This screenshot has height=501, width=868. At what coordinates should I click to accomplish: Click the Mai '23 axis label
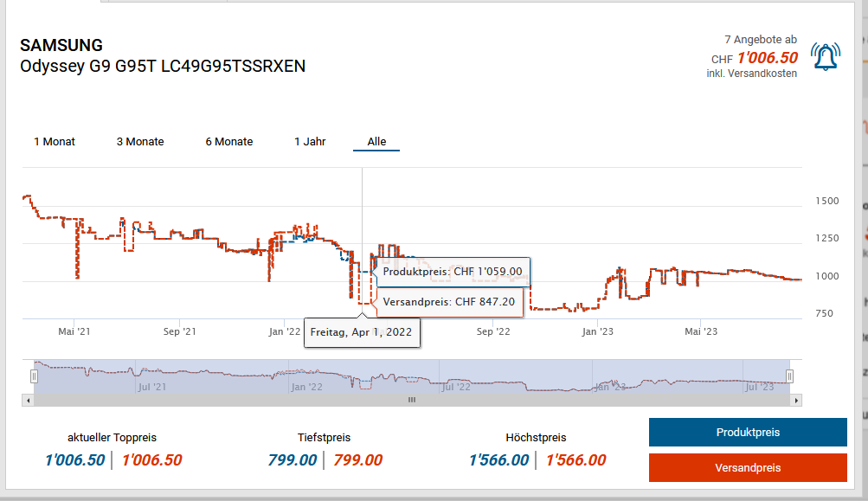tap(701, 331)
